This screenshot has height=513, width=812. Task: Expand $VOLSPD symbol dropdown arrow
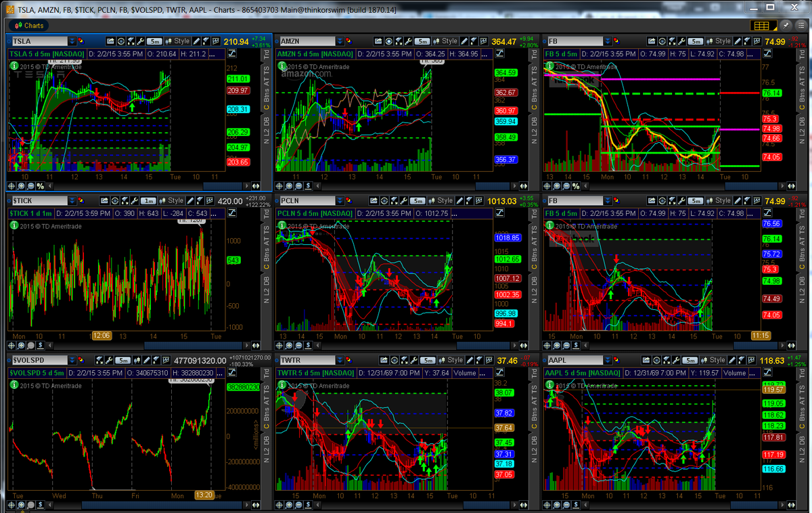pos(72,361)
